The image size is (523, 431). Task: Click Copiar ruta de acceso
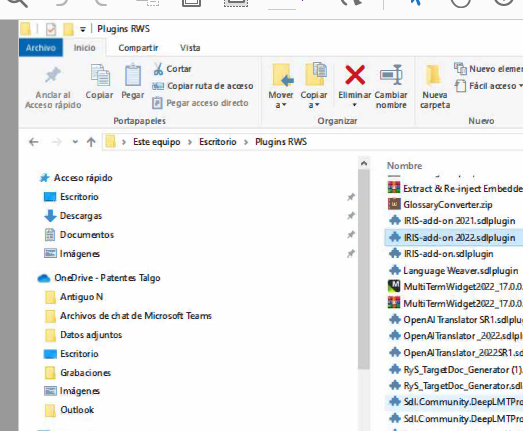(203, 86)
